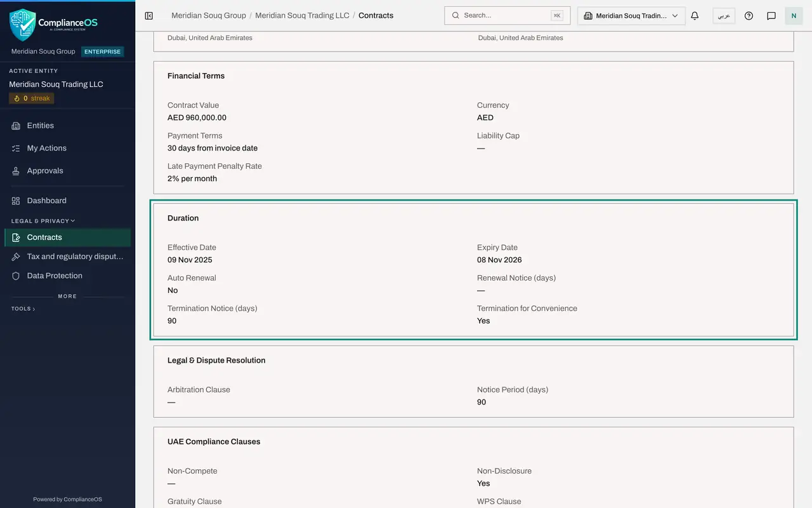This screenshot has width=812, height=508.
Task: Open the help question mark icon
Action: tap(749, 16)
